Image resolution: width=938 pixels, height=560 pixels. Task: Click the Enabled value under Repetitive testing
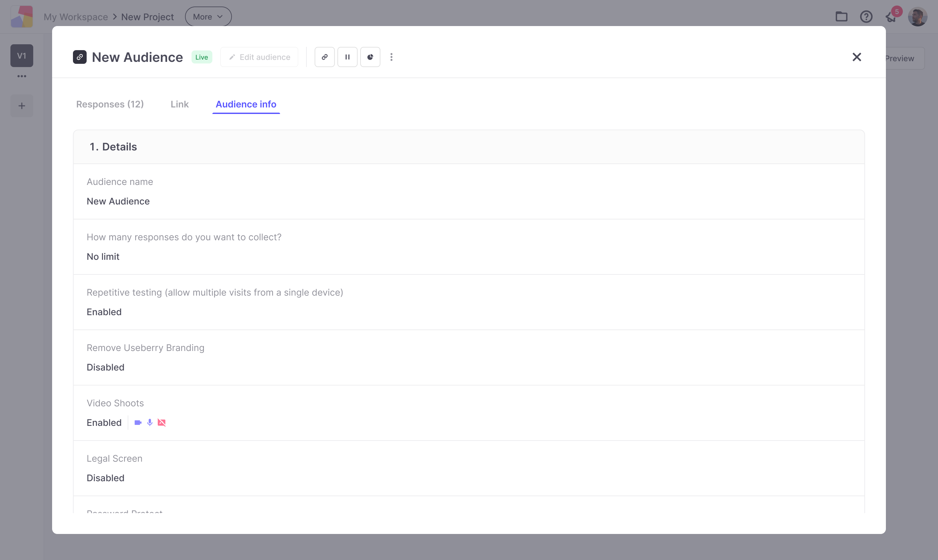pos(104,312)
